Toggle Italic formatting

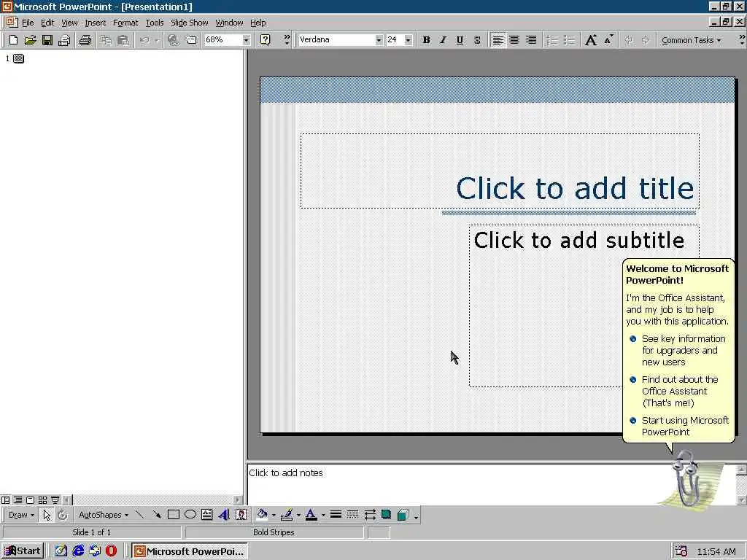tap(443, 40)
